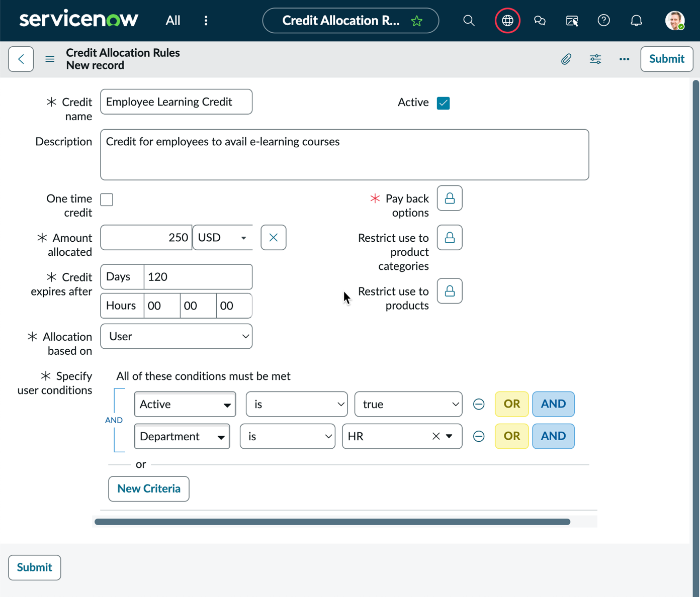Click the seconds field in expiry row

(234, 306)
